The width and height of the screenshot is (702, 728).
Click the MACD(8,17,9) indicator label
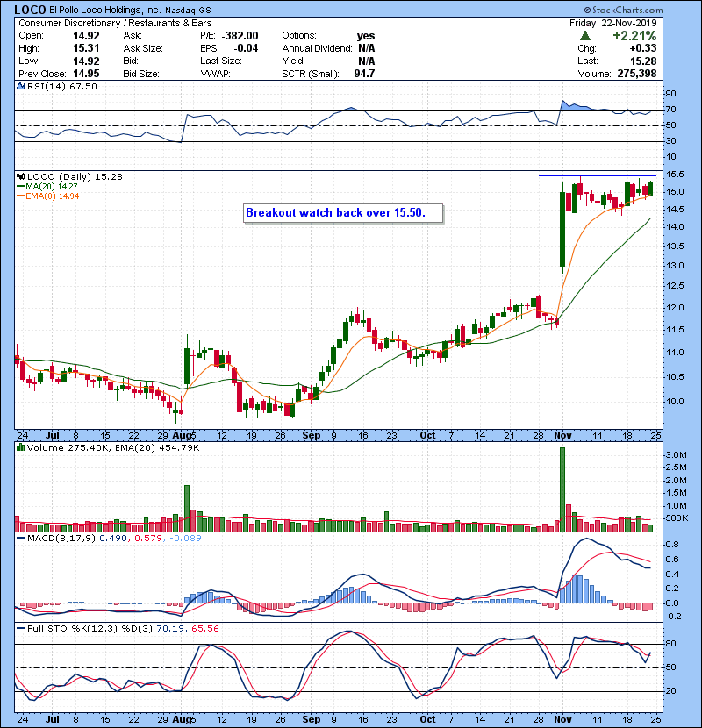click(x=61, y=539)
